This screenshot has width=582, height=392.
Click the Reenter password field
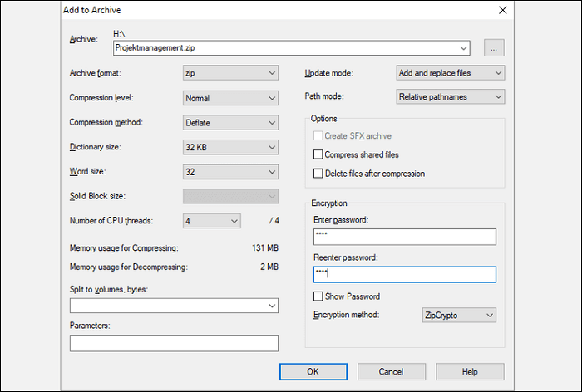(405, 274)
